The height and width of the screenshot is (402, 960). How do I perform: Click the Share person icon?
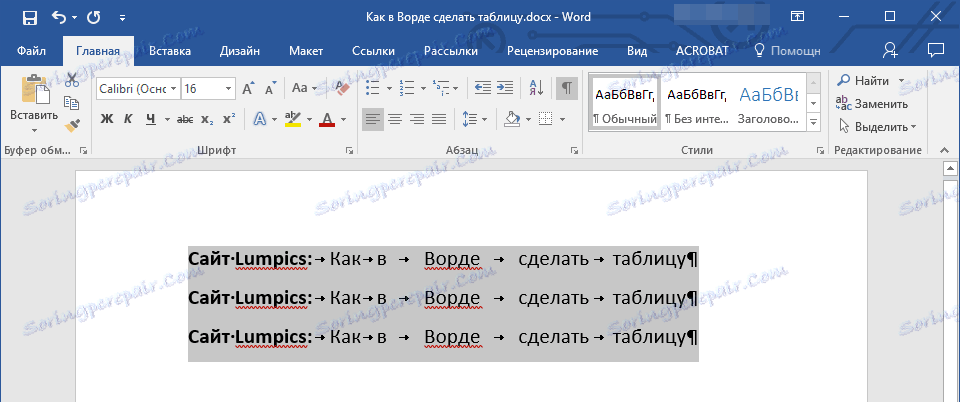[890, 51]
